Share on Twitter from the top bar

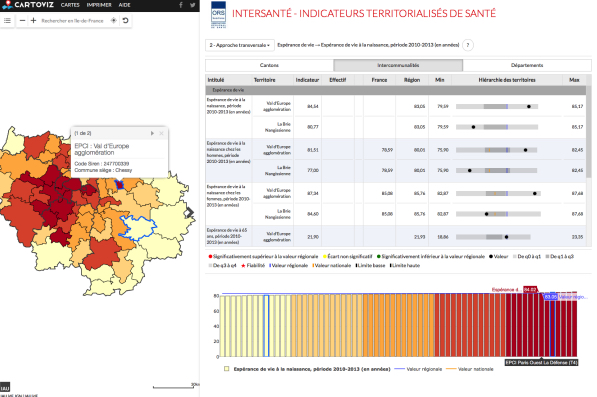[x=193, y=5]
